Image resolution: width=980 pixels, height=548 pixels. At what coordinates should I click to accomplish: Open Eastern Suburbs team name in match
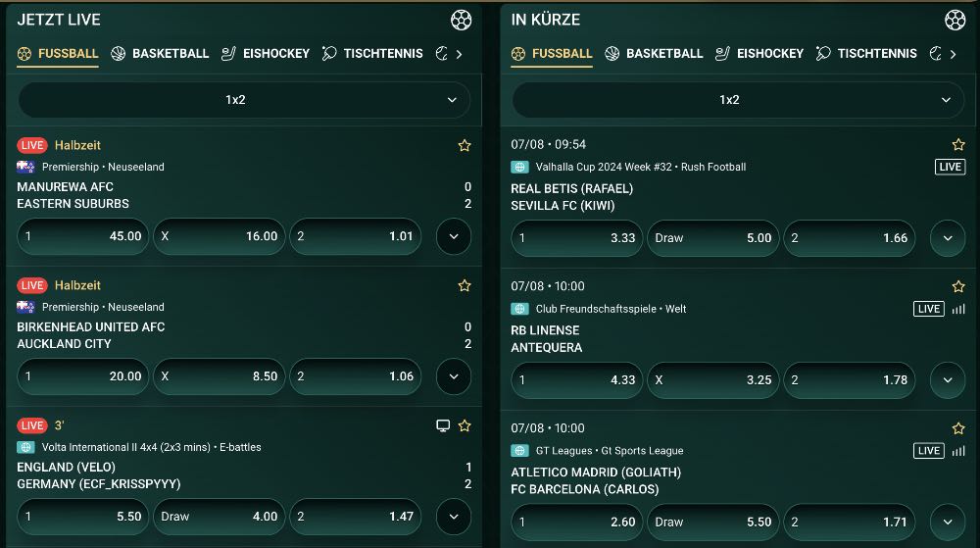point(73,204)
